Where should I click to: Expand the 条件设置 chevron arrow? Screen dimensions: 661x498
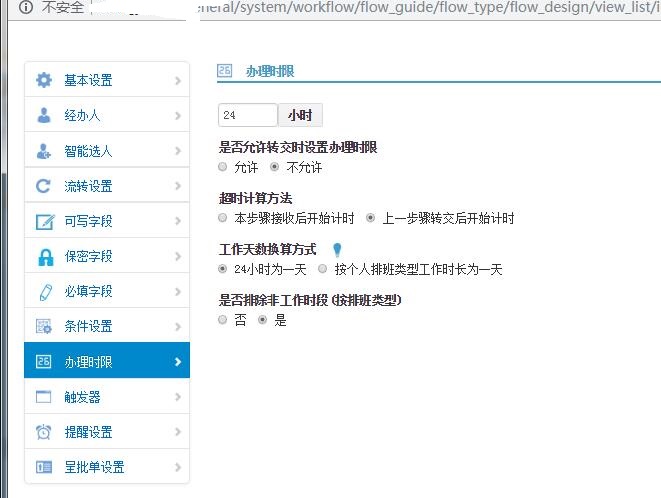coord(177,326)
